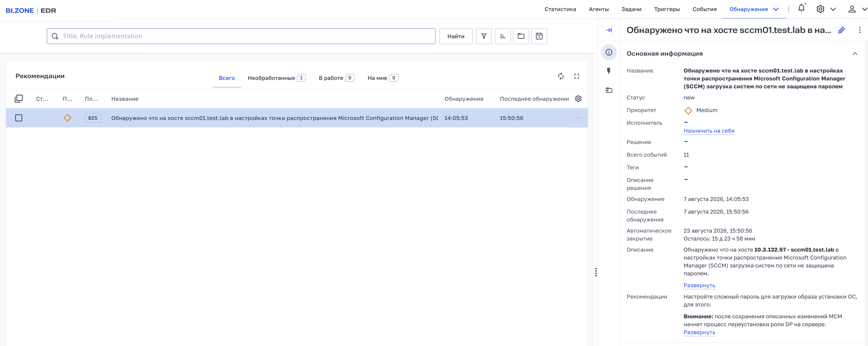Collapse the Основная информация section
The width and height of the screenshot is (868, 346).
coord(855,54)
